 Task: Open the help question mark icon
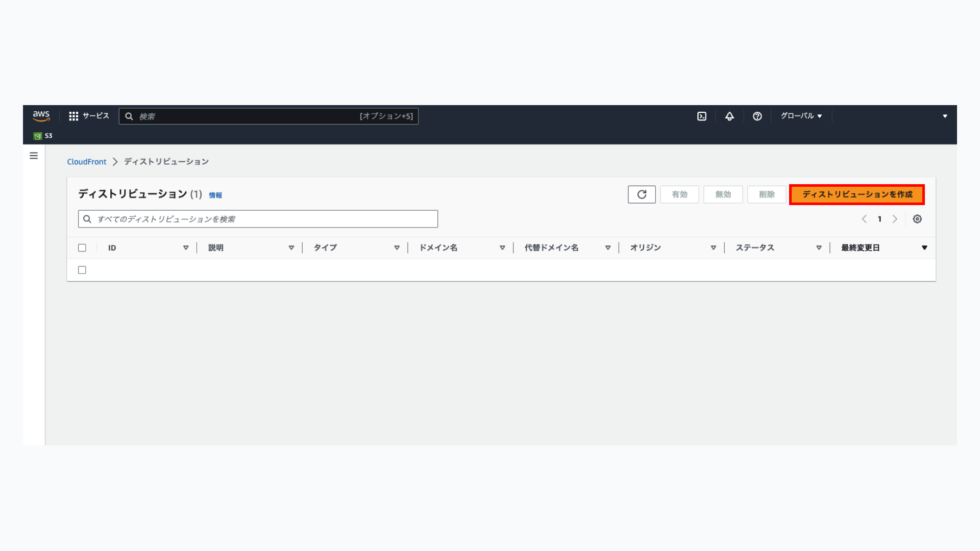[757, 116]
